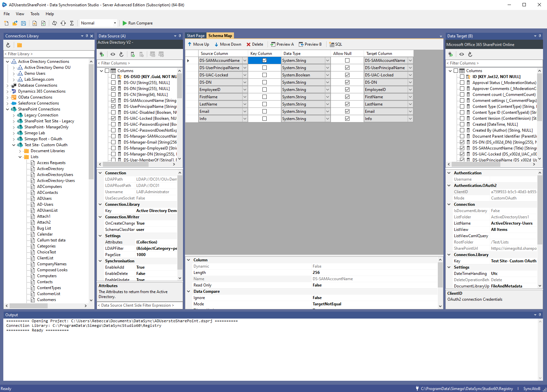Click the eye preview icon in Data Target B

pyautogui.click(x=462, y=54)
